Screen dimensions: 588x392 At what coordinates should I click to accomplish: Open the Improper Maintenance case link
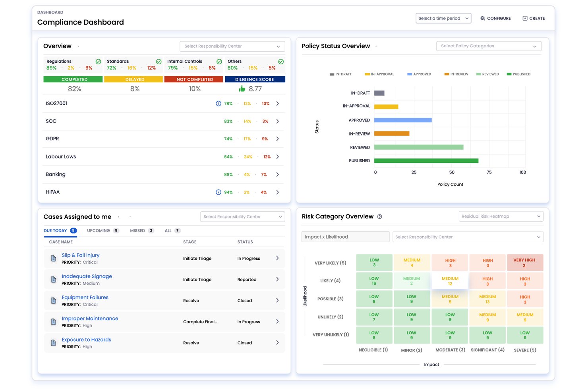point(90,319)
